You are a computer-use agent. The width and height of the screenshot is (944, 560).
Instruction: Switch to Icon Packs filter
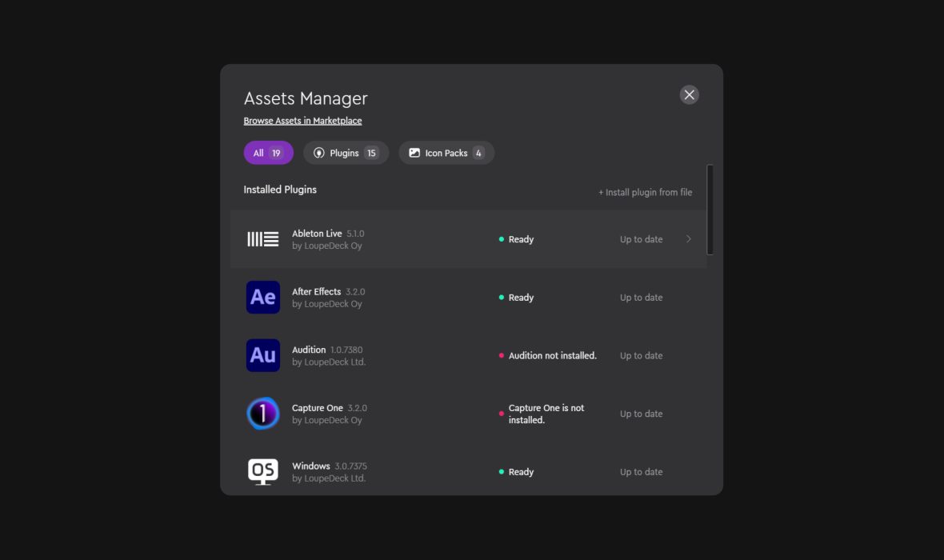point(446,153)
